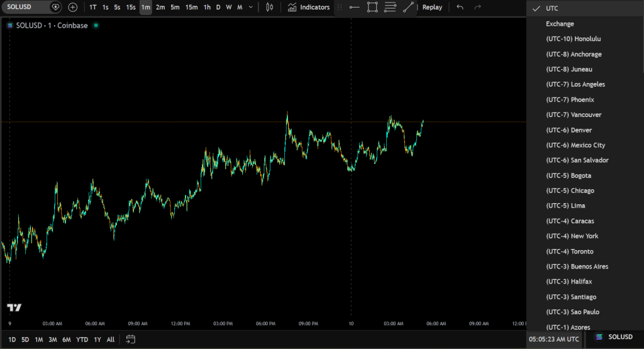The image size is (644, 349).
Task: Start the bar Replay mode
Action: (x=431, y=7)
